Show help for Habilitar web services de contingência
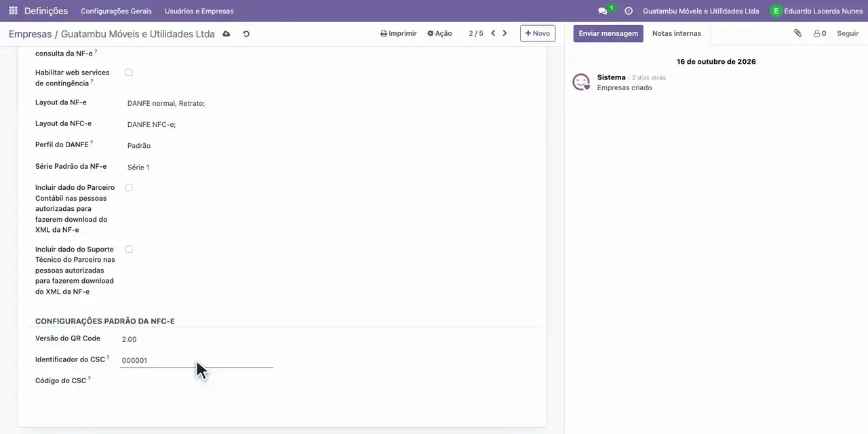 pos(92,81)
